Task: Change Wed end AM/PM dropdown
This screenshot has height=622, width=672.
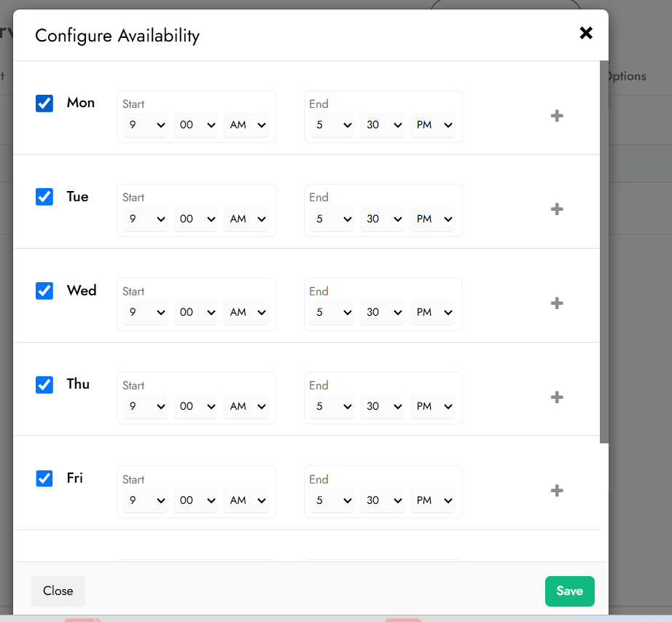Action: 432,312
